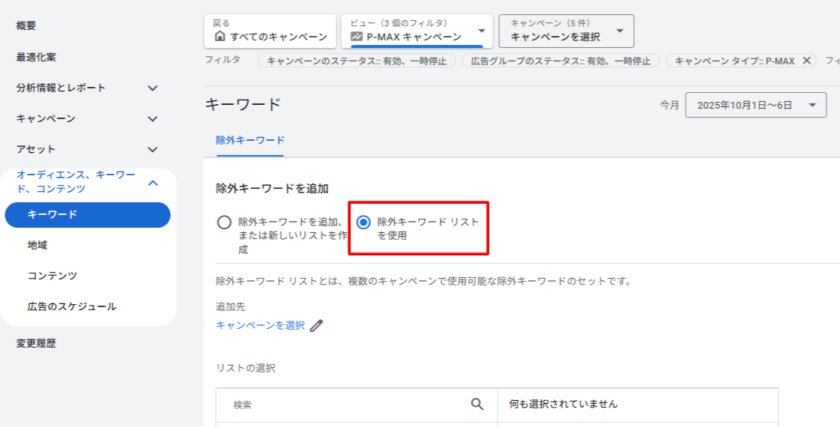The height and width of the screenshot is (427, 840).
Task: Open the ビュー filter dropdown
Action: tap(484, 30)
